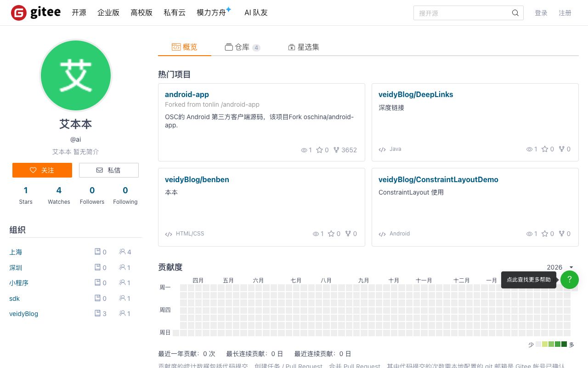Click the watch eye icon on veidyBlog/benben
The width and height of the screenshot is (588, 368).
point(316,234)
